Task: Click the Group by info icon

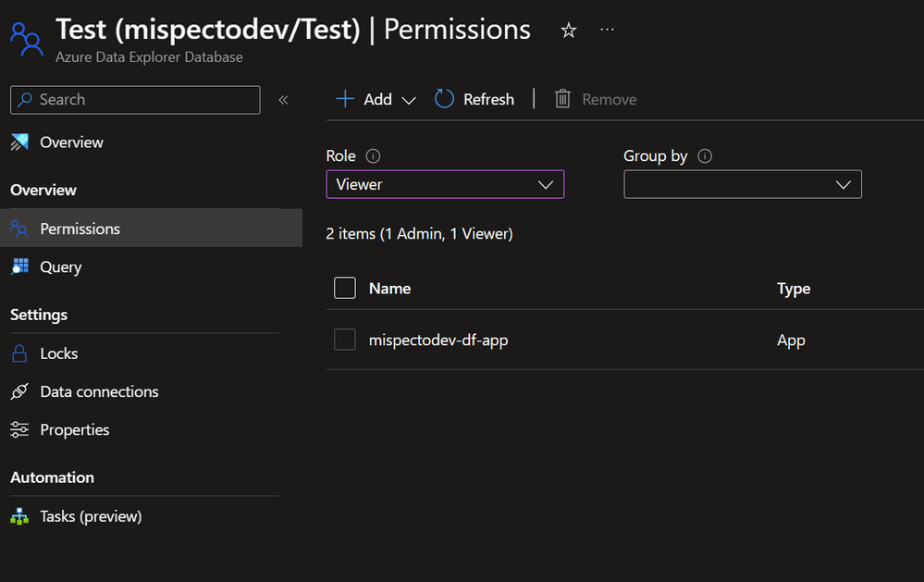Action: 705,156
